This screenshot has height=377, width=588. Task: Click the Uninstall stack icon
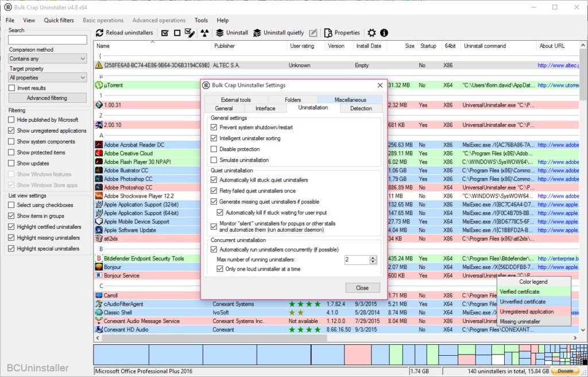(x=220, y=33)
